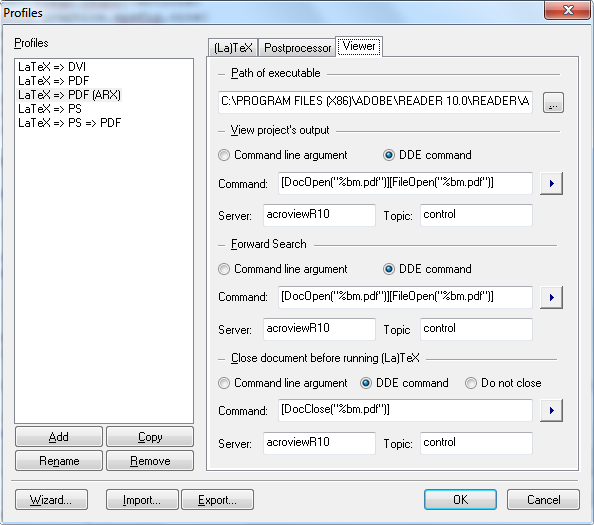The height and width of the screenshot is (525, 594).
Task: Select the LaTeX => DVI profile
Action: (x=52, y=67)
